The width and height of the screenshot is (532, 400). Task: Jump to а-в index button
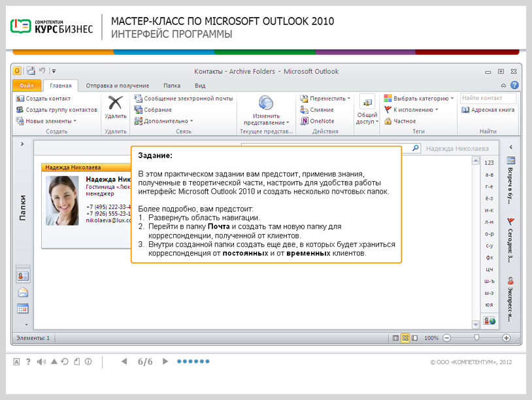pyautogui.click(x=489, y=175)
